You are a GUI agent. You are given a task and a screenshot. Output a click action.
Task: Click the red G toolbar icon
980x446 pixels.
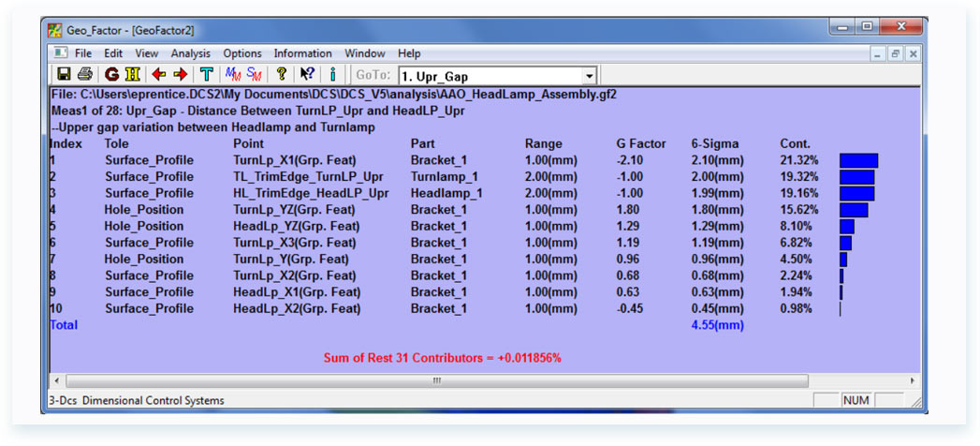[112, 75]
